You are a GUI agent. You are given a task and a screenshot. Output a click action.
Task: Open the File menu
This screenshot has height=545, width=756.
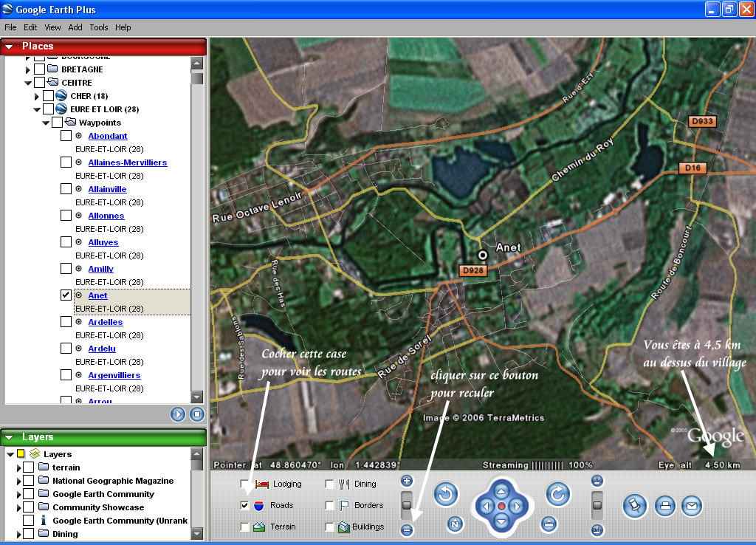(10, 27)
